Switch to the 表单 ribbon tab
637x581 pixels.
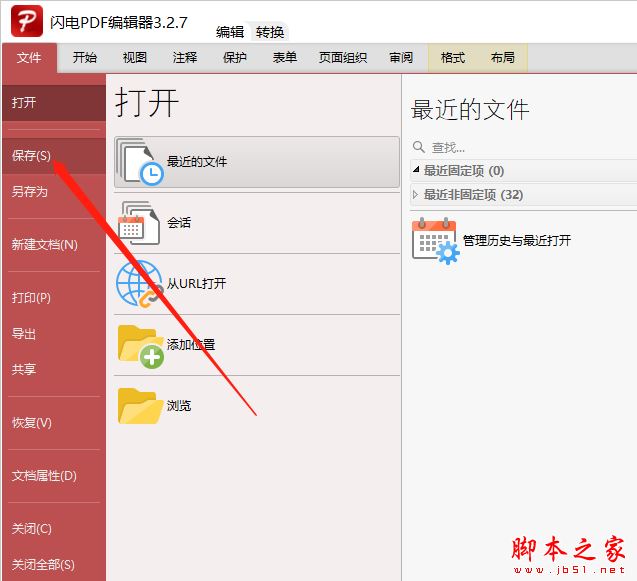point(284,58)
